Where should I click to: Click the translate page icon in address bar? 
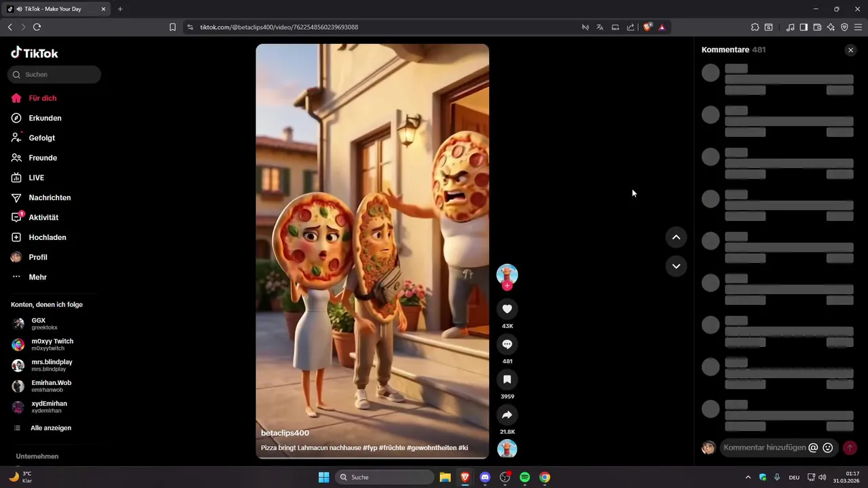coord(600,27)
